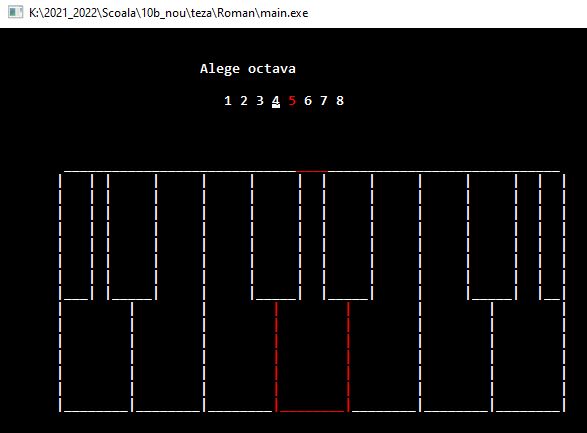The height and width of the screenshot is (433, 587).
Task: Select octave 1
Action: point(228,101)
